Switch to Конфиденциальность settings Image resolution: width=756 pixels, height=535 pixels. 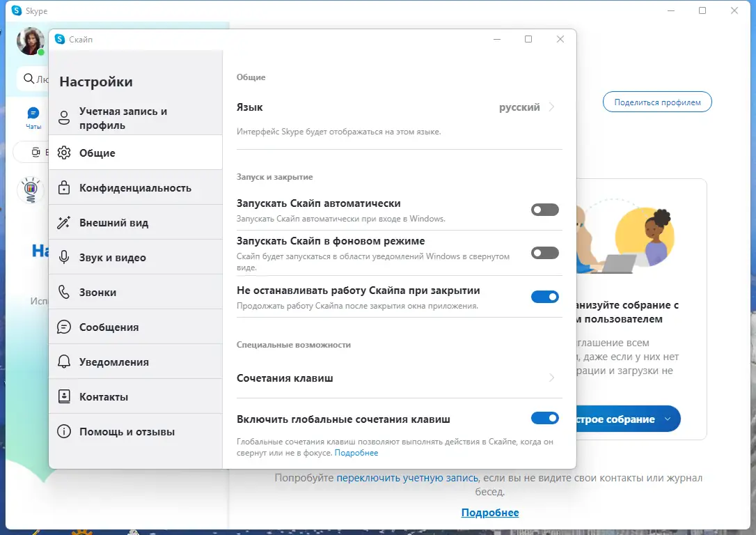pos(136,187)
